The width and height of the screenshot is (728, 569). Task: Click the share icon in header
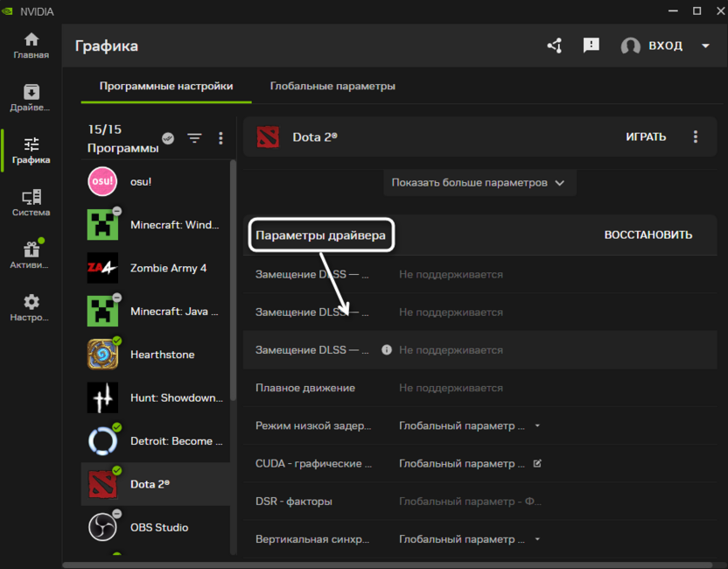click(555, 46)
